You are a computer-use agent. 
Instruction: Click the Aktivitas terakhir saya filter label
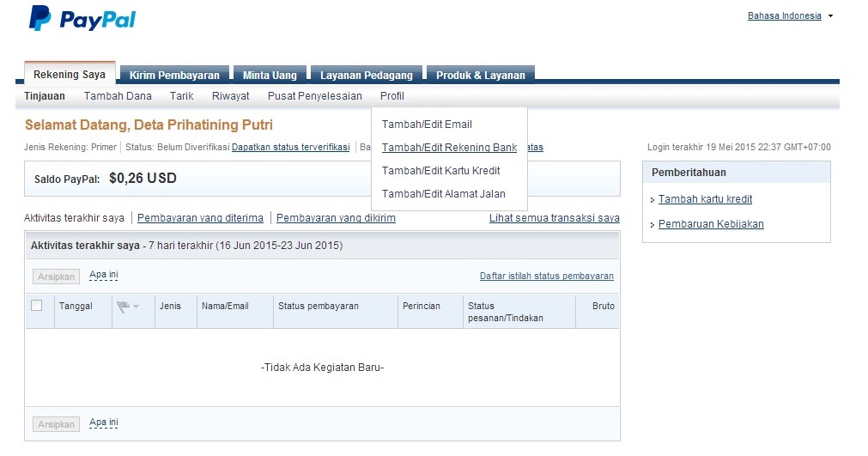pyautogui.click(x=74, y=217)
